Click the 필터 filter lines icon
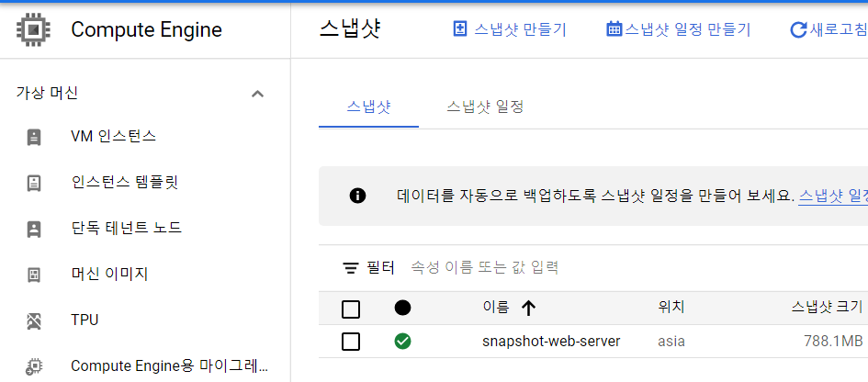868x382 pixels. click(350, 268)
